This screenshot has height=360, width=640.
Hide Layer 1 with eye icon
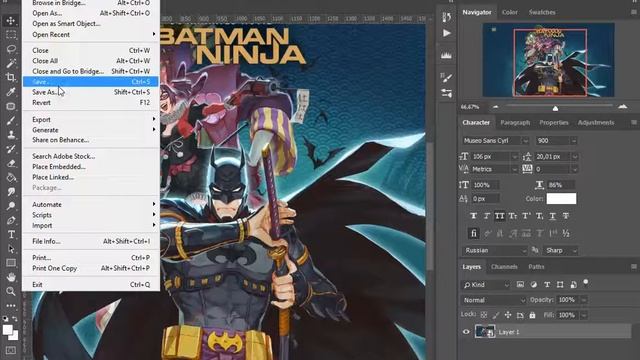[x=466, y=332]
